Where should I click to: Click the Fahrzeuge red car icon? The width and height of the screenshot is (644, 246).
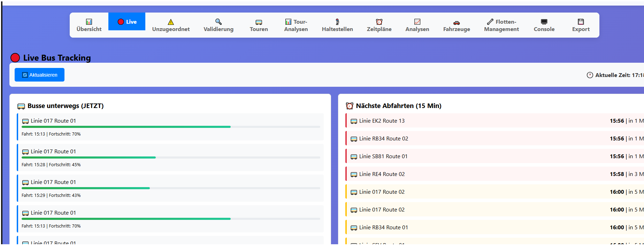[457, 22]
